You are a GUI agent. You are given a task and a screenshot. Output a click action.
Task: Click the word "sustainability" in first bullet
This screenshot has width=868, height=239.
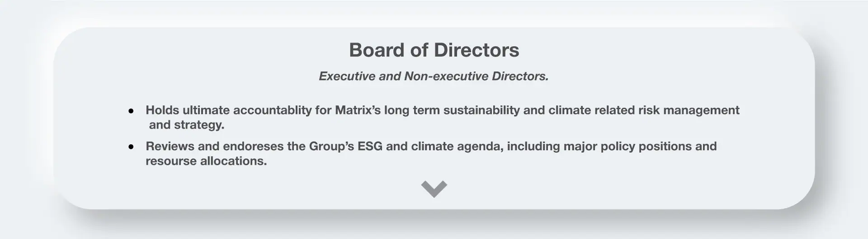click(x=481, y=110)
